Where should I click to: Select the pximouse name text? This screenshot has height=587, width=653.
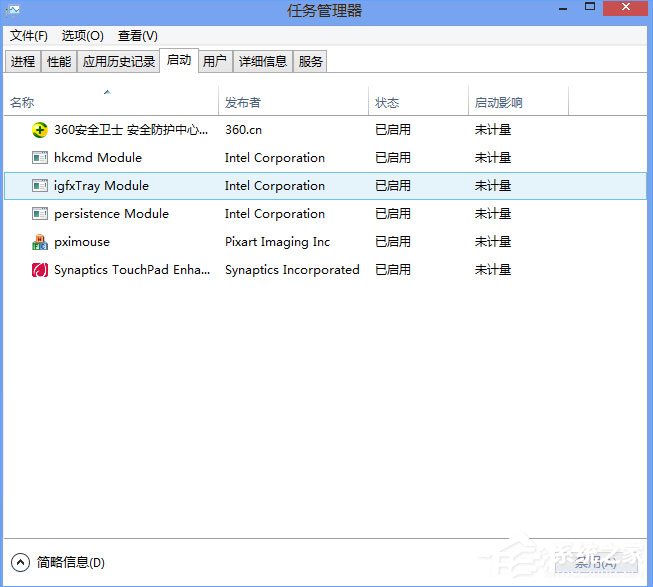pos(82,242)
